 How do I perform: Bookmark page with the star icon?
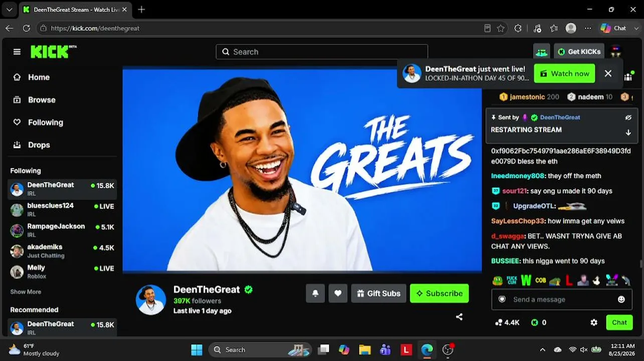click(501, 29)
